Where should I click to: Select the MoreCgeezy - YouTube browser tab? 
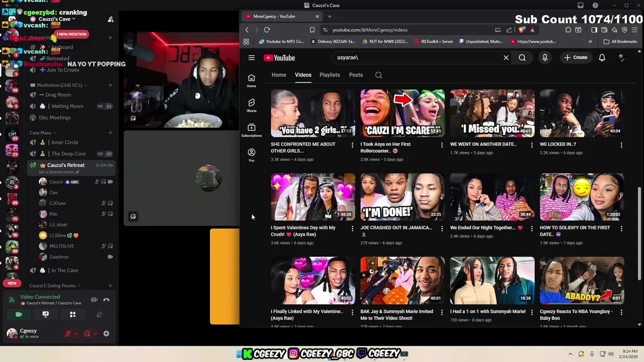pyautogui.click(x=282, y=16)
